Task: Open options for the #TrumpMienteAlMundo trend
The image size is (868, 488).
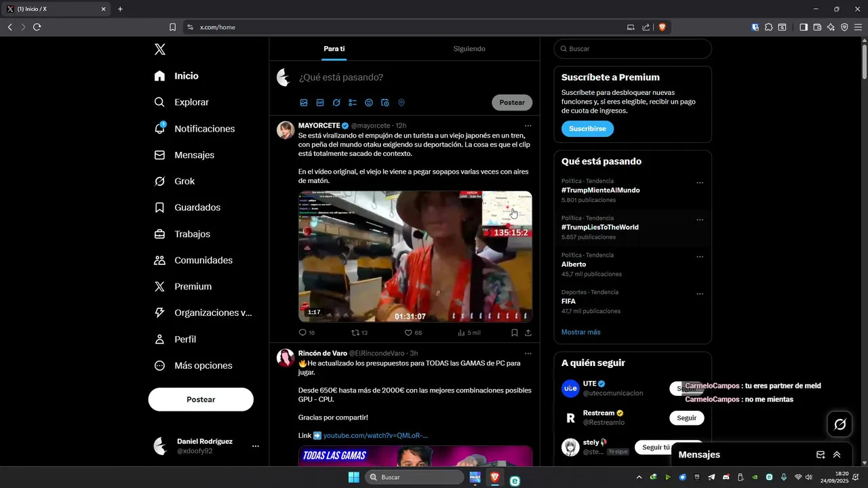Action: pos(700,182)
